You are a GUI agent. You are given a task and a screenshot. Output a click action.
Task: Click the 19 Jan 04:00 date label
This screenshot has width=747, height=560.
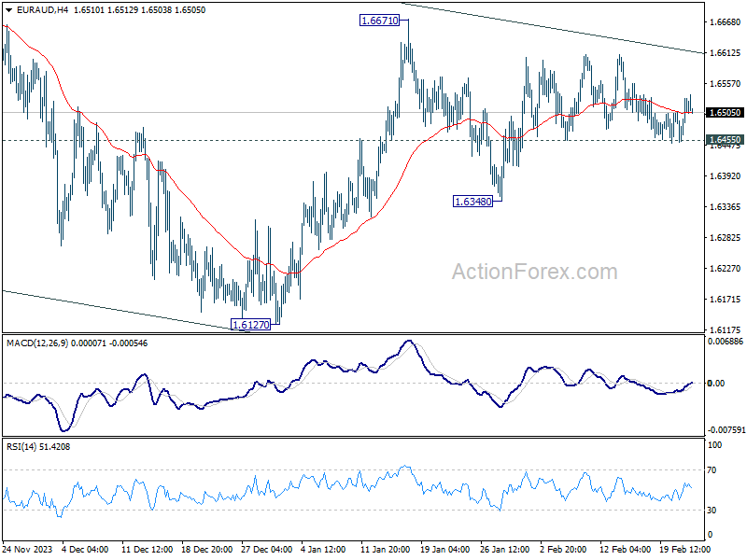pos(445,549)
